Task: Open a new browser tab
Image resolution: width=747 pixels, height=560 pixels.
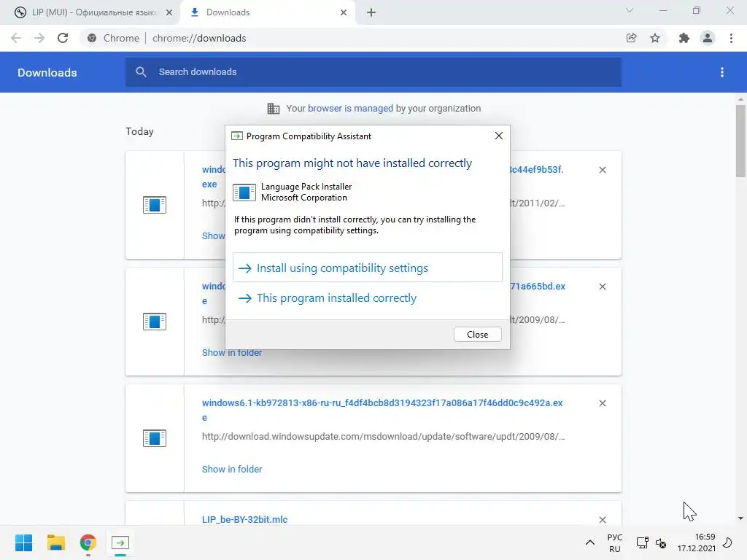Action: tap(371, 12)
